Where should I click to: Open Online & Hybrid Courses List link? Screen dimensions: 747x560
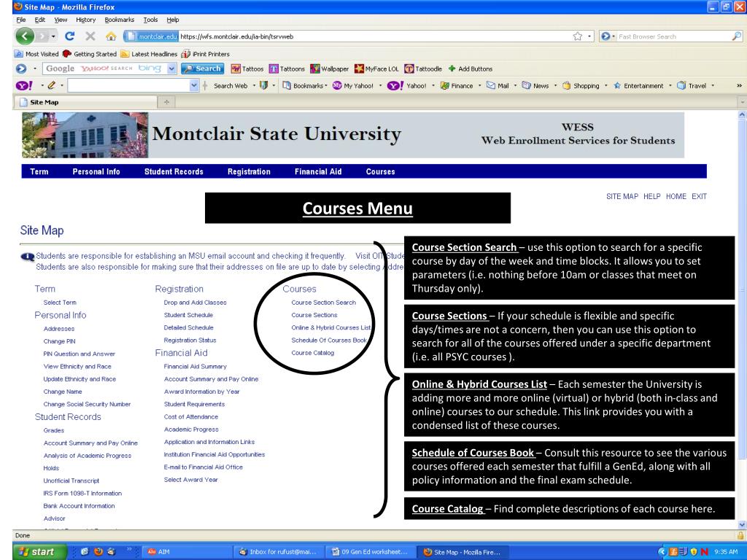(330, 327)
